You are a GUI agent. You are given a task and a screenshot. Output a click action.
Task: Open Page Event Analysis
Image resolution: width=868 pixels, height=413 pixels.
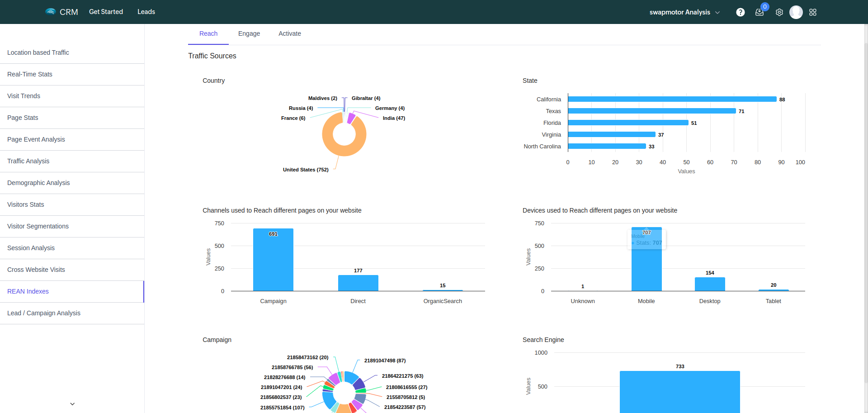72,139
